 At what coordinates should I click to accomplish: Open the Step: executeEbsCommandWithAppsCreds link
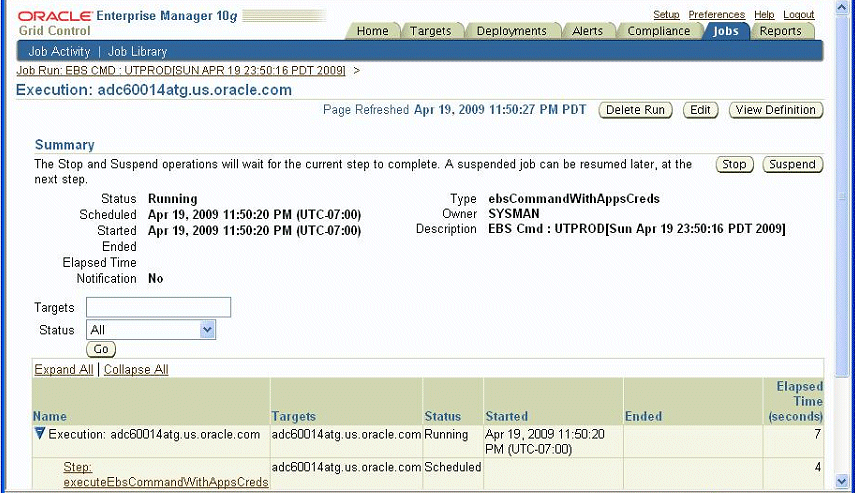[x=166, y=474]
